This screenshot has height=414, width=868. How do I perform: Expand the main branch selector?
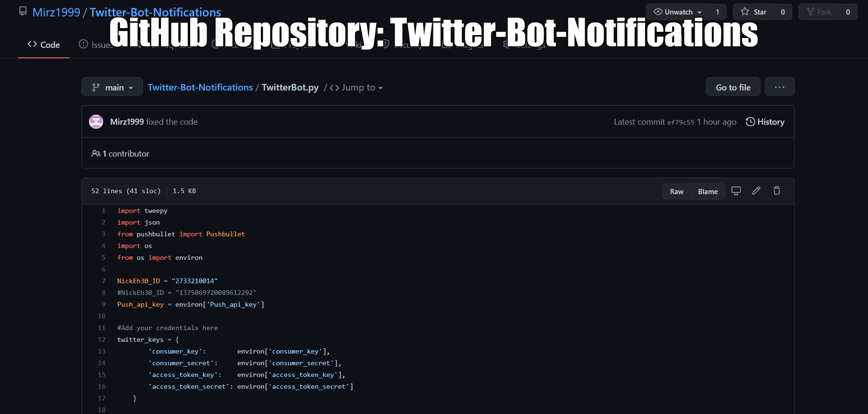pos(112,87)
